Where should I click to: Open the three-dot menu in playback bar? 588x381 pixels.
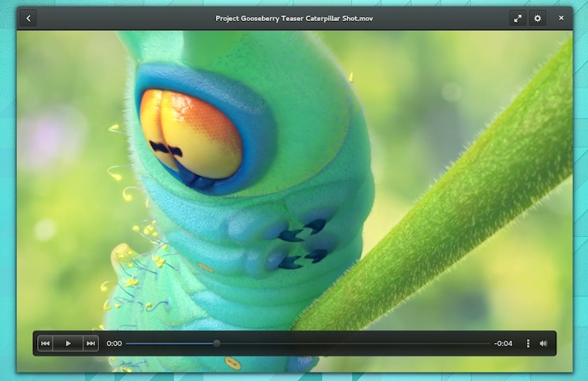[528, 343]
